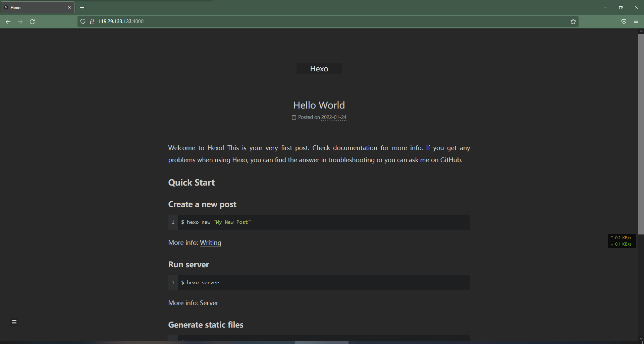Open the tracking protection shield icon
644x344 pixels.
[83, 21]
